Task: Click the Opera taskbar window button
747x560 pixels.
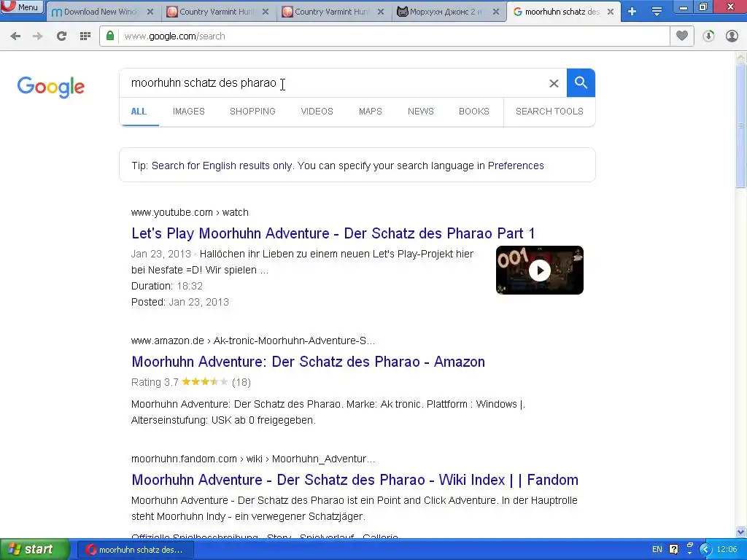Action: coord(135,550)
